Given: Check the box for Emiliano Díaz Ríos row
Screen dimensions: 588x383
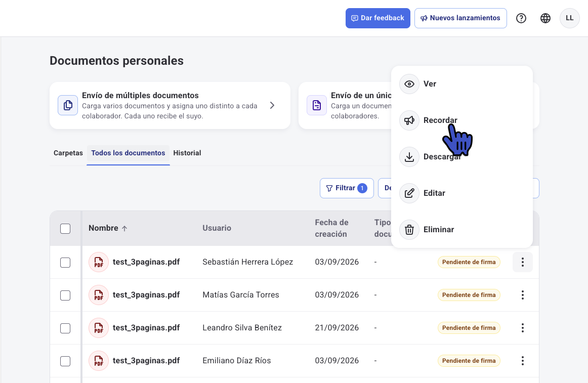Looking at the screenshot, I should point(65,361).
